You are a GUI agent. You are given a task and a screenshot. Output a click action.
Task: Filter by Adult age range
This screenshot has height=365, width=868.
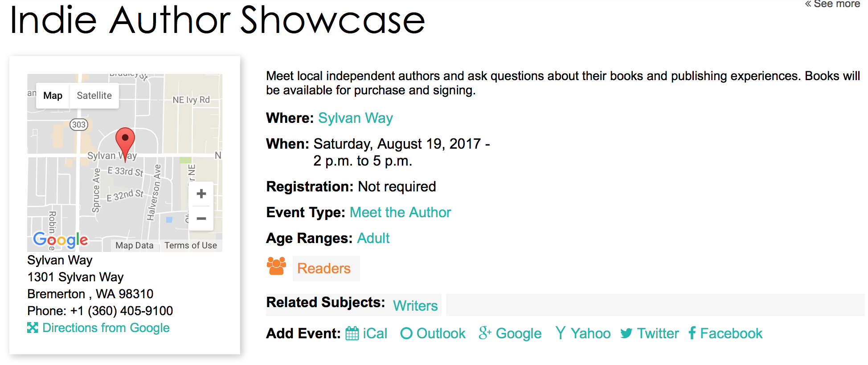pyautogui.click(x=373, y=238)
